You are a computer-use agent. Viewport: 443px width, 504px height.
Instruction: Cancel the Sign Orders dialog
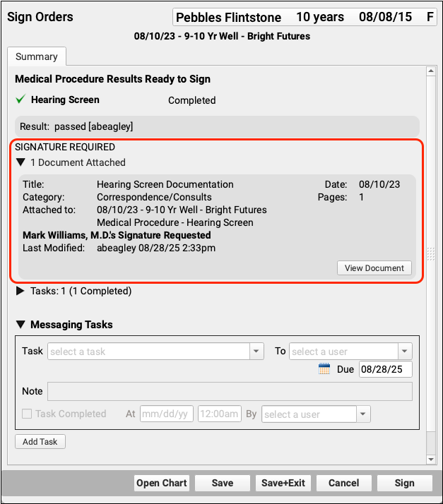(343, 483)
